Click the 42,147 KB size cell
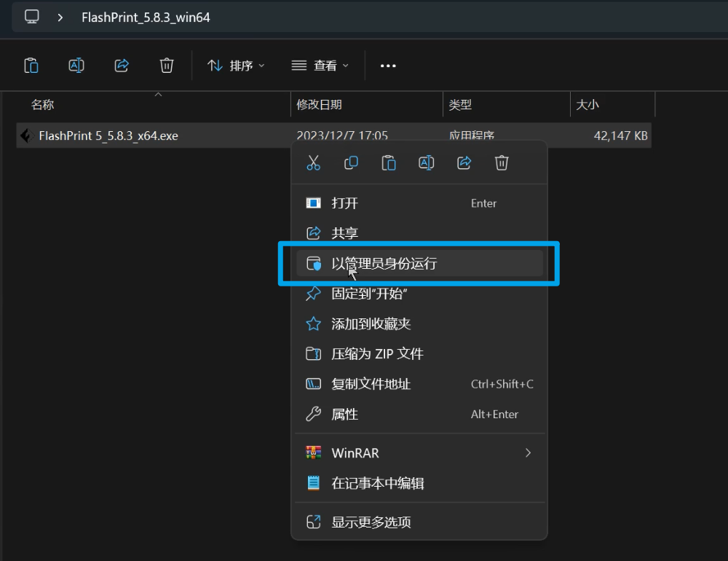Image resolution: width=728 pixels, height=561 pixels. [620, 136]
